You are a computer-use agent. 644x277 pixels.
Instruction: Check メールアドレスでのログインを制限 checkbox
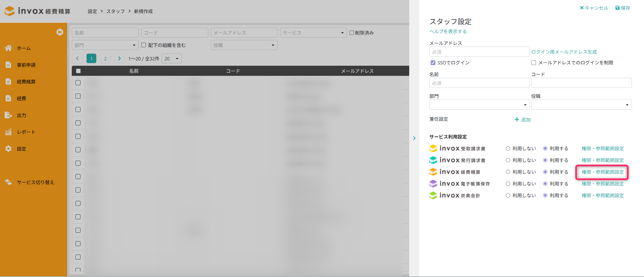534,63
